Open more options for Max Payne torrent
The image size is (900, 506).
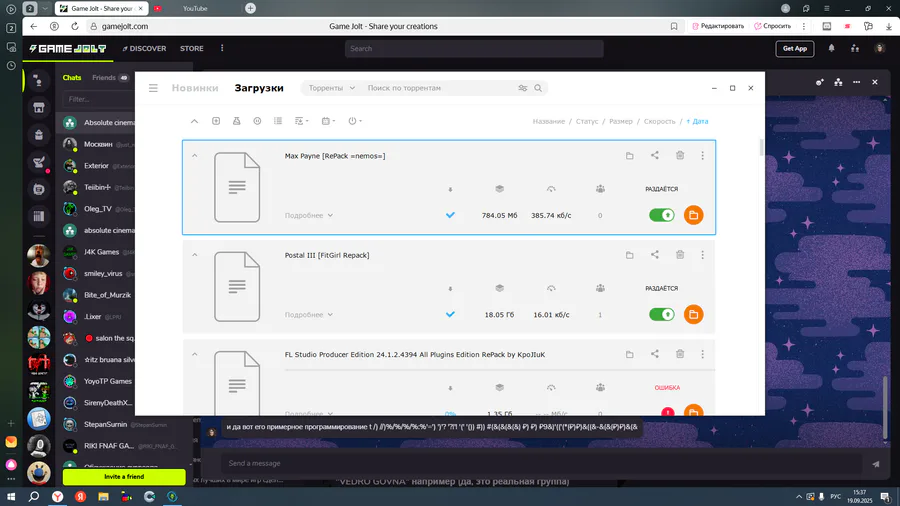703,155
